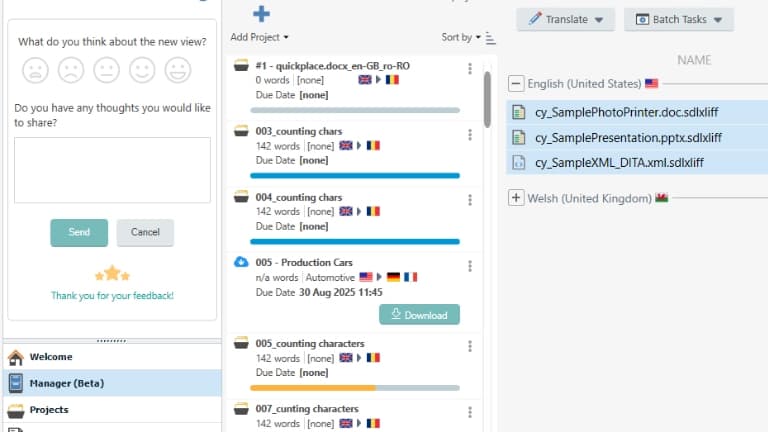The width and height of the screenshot is (768, 432).
Task: Select the 003_counting chars project folder icon
Action: [241, 131]
